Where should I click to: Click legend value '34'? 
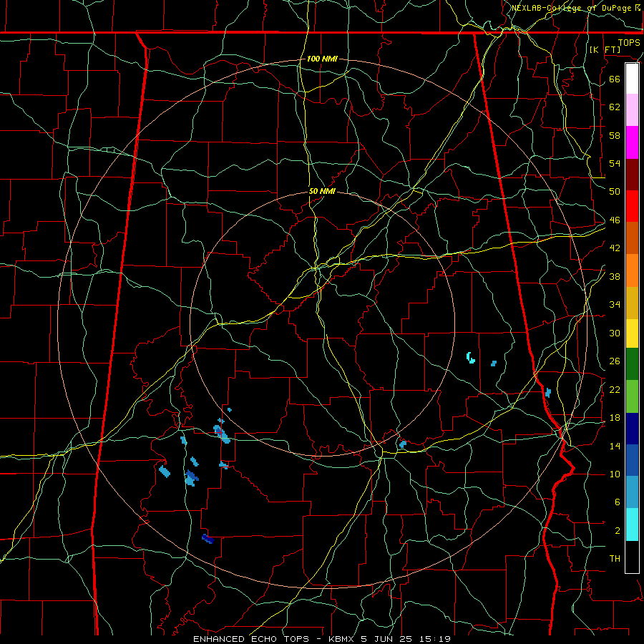615,305
